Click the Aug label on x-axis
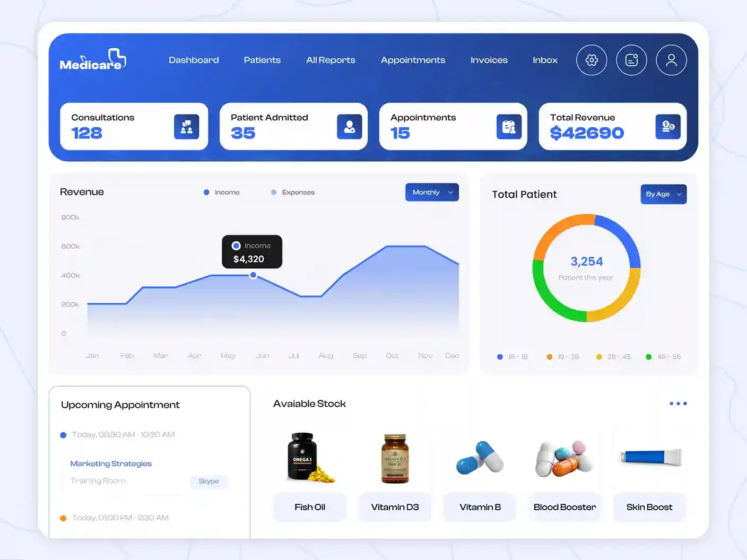The image size is (747, 560). [x=326, y=356]
